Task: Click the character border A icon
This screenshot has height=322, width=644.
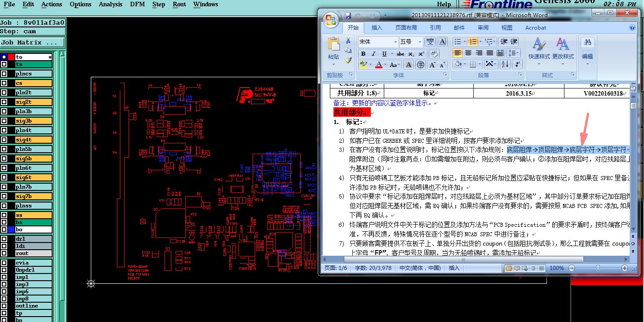Action: coord(442,42)
